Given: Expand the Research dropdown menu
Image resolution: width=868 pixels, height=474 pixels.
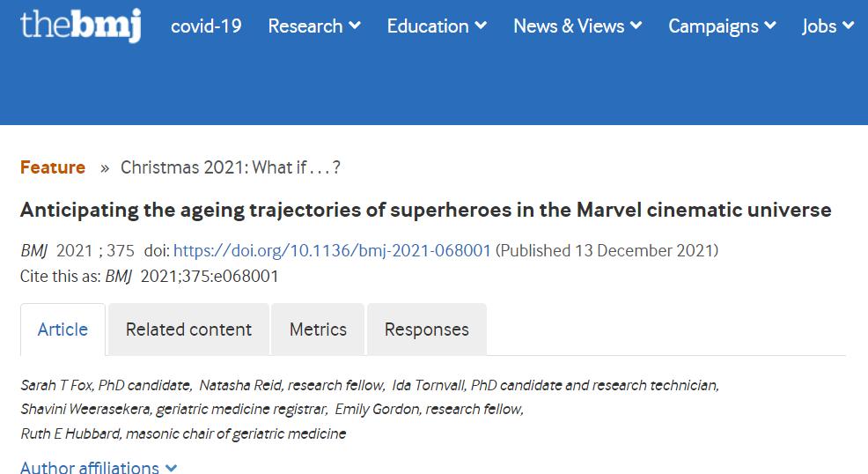Looking at the screenshot, I should coord(314,26).
